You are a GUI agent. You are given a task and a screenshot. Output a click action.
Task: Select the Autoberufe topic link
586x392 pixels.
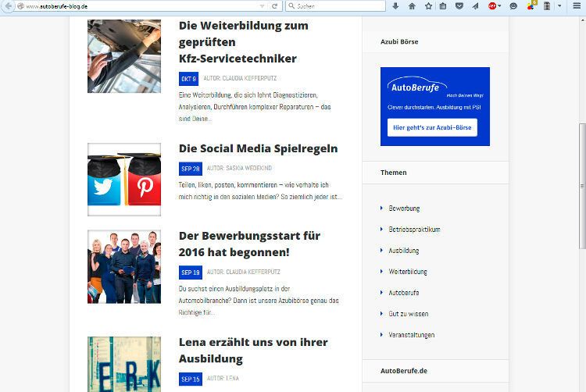[404, 293]
